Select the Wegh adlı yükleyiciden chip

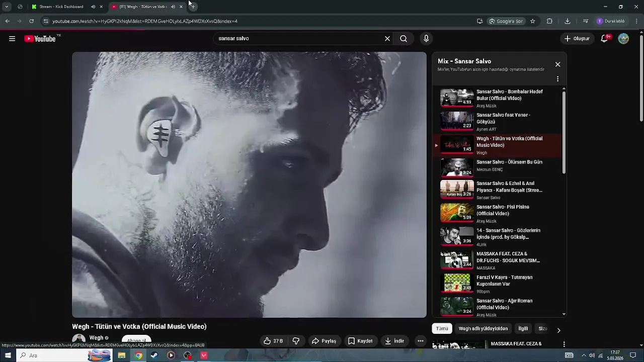point(483,328)
